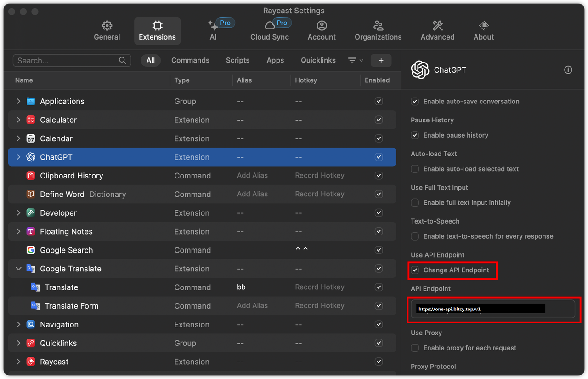588x379 pixels.
Task: Disable the ChatGPT extension checkbox
Action: (379, 157)
